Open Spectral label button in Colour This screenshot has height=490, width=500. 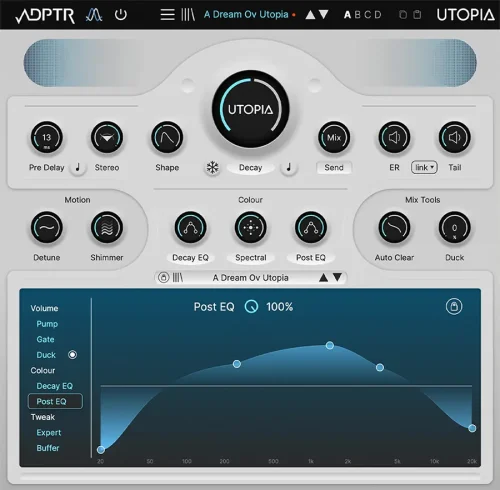(251, 258)
